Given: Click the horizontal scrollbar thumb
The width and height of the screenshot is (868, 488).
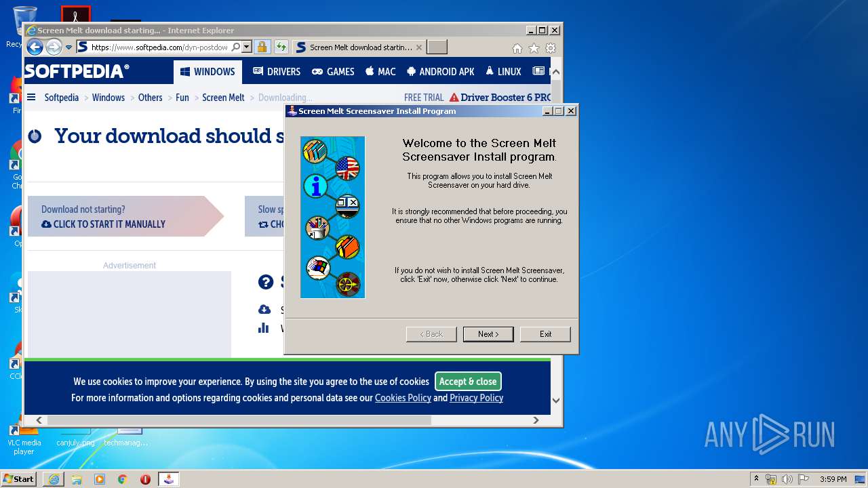Looking at the screenshot, I should pos(239,420).
